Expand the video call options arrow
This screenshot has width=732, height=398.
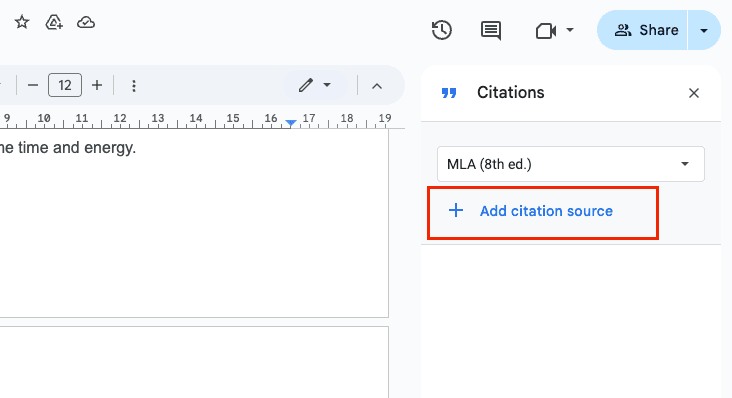[570, 30]
